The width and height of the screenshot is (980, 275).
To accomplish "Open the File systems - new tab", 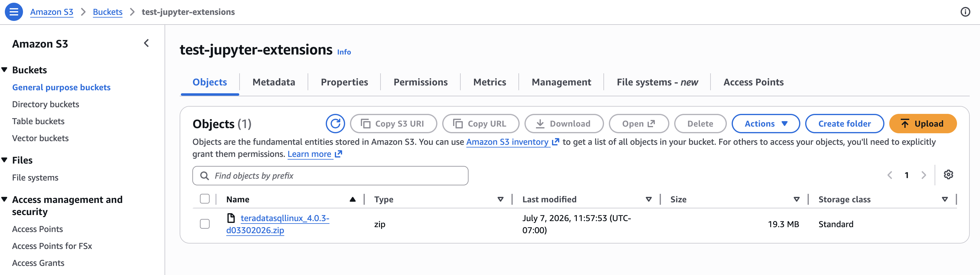I will (x=657, y=82).
